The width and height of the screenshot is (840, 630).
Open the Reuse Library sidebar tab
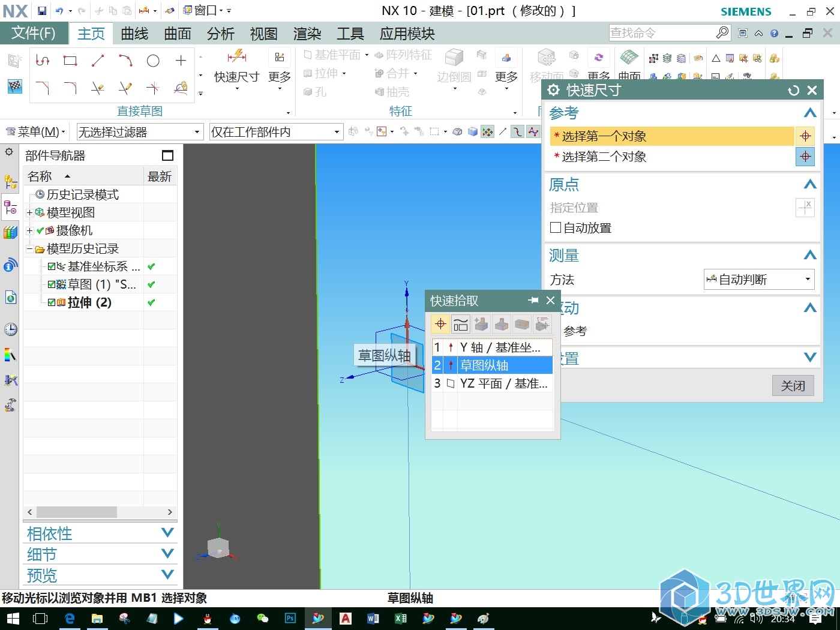click(10, 232)
